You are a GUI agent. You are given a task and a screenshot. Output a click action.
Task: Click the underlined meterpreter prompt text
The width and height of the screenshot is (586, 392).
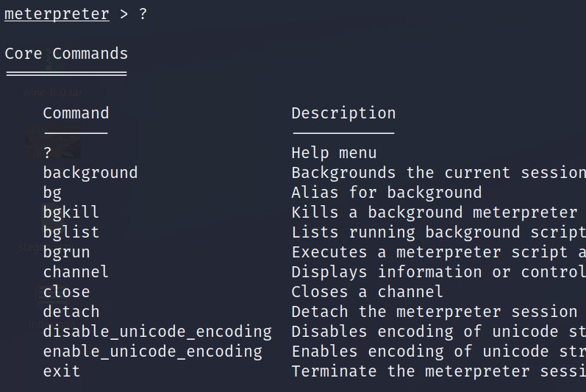pos(57,14)
